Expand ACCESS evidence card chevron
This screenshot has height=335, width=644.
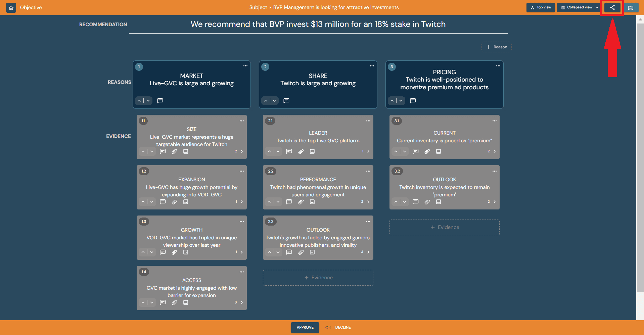tap(242, 302)
